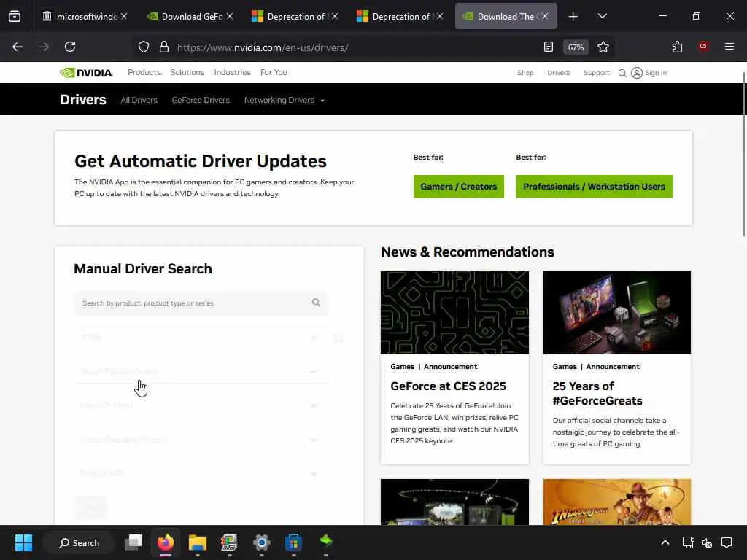This screenshot has width=747, height=560.
Task: Open uBlock Origin extension icon
Action: [x=703, y=46]
